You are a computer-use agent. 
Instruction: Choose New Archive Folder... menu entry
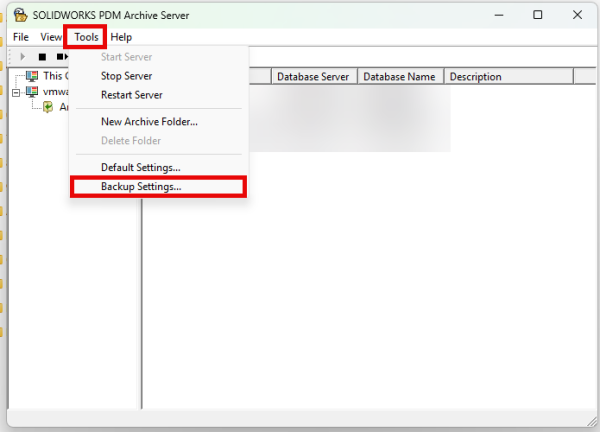pyautogui.click(x=159, y=122)
